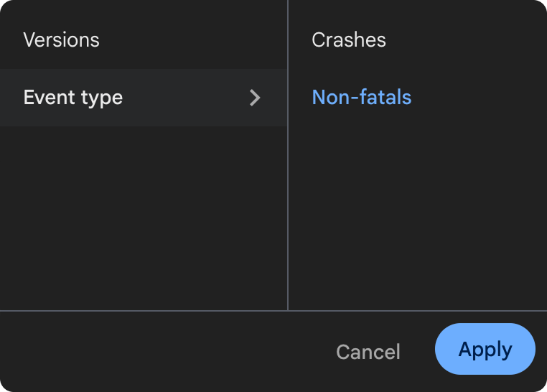The height and width of the screenshot is (392, 547).
Task: Cancel the filter changes
Action: point(368,352)
